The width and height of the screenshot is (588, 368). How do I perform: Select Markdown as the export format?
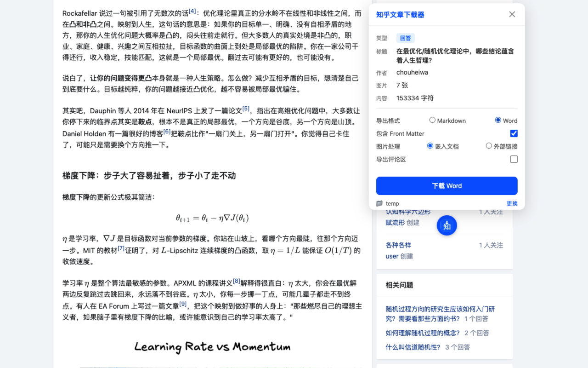tap(432, 120)
